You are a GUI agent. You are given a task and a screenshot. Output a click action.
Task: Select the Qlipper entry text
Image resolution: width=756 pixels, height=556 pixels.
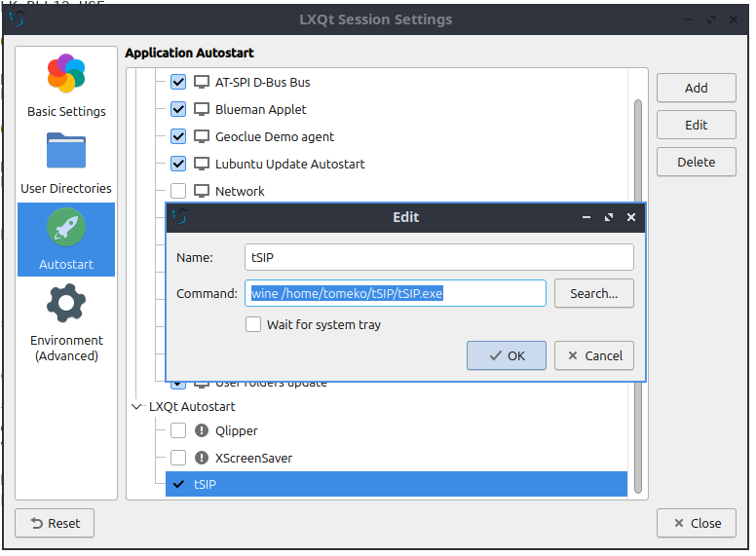pyautogui.click(x=236, y=430)
